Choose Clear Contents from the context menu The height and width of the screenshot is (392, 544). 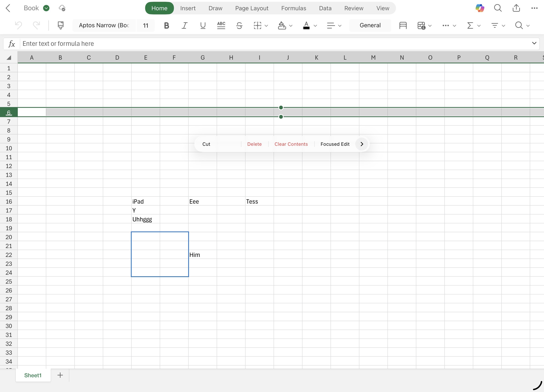tap(291, 144)
